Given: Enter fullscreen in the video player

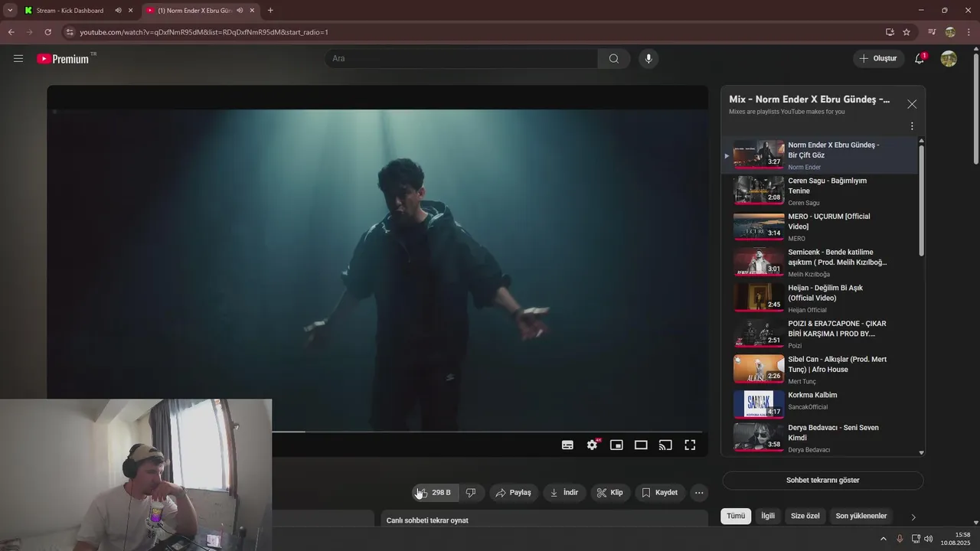Looking at the screenshot, I should coord(690,445).
